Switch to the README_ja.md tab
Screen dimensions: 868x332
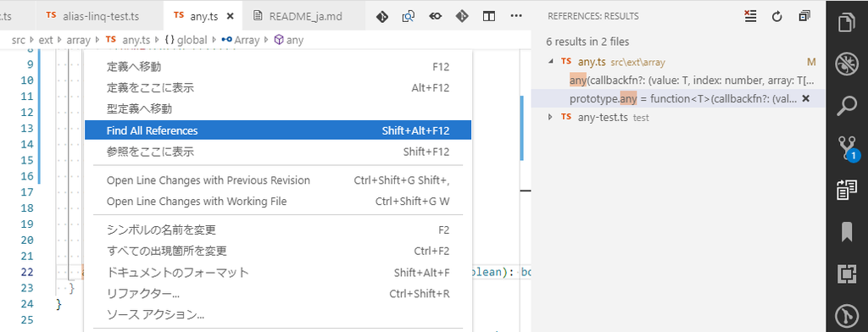tap(304, 16)
